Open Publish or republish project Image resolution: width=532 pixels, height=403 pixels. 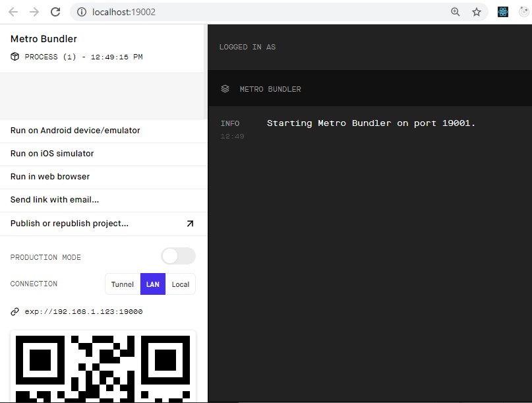[x=103, y=224]
